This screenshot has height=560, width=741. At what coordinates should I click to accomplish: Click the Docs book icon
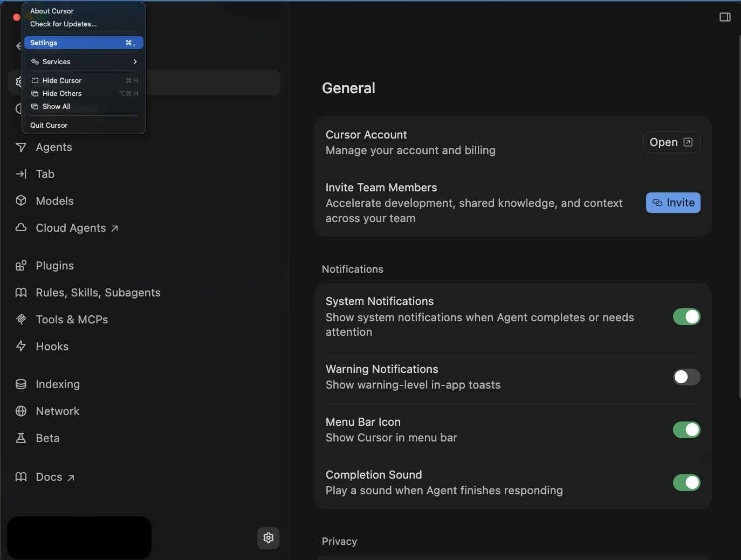tap(21, 477)
